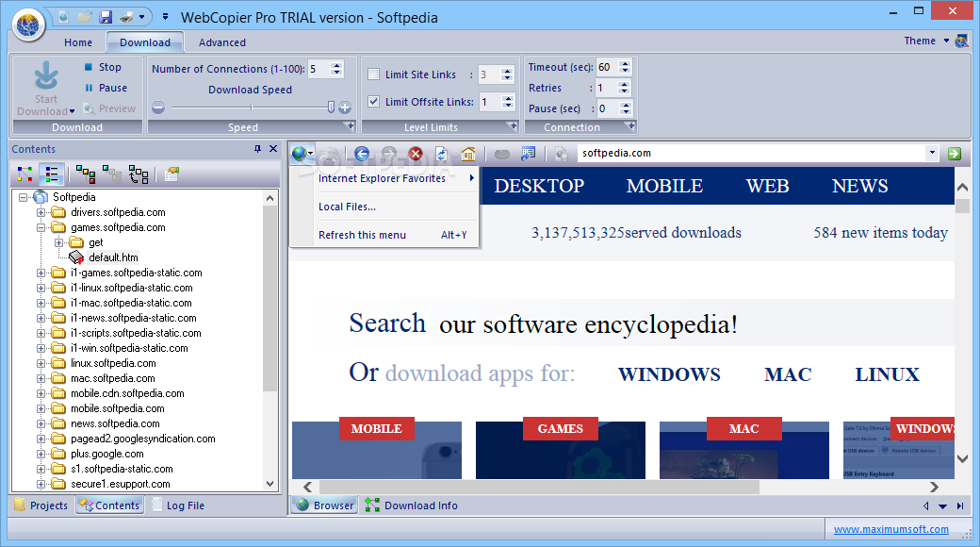Open the address bar URL dropdown
980x547 pixels.
click(x=932, y=153)
